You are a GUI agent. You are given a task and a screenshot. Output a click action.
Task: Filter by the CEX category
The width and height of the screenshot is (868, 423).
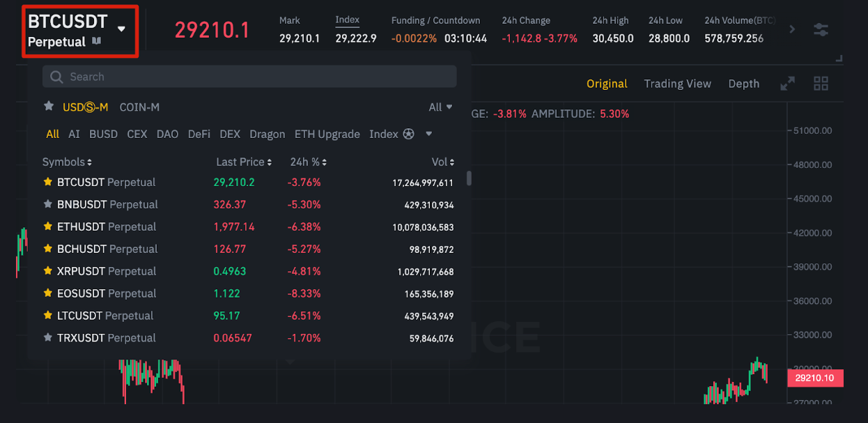[137, 134]
